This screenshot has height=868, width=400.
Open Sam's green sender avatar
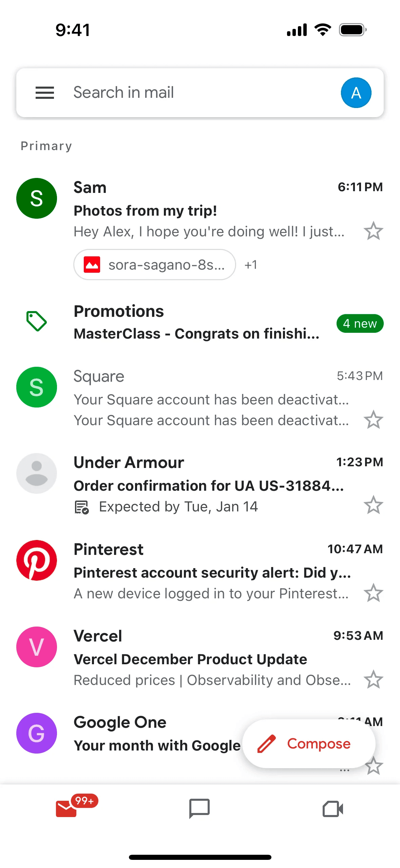[37, 198]
